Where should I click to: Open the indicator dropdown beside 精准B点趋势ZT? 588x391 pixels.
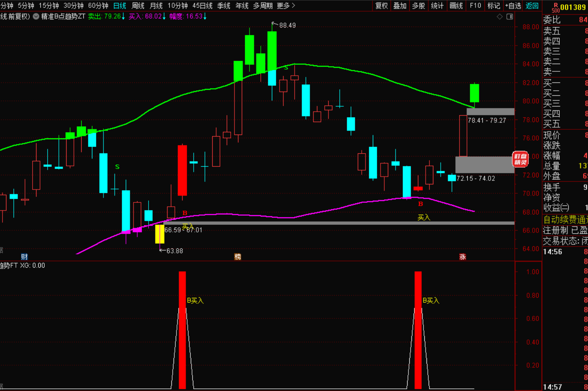pos(36,17)
